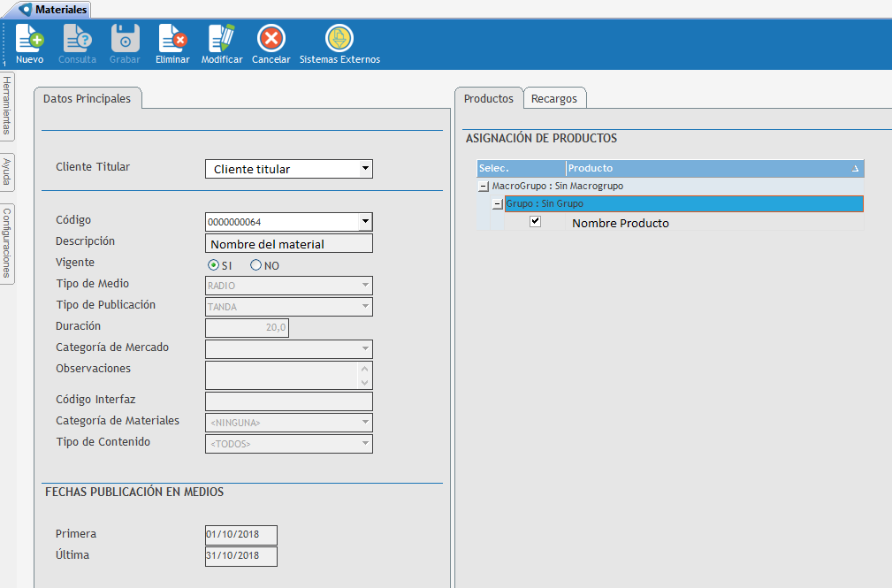The image size is (892, 588).
Task: Click the Grabar save icon
Action: point(125,39)
